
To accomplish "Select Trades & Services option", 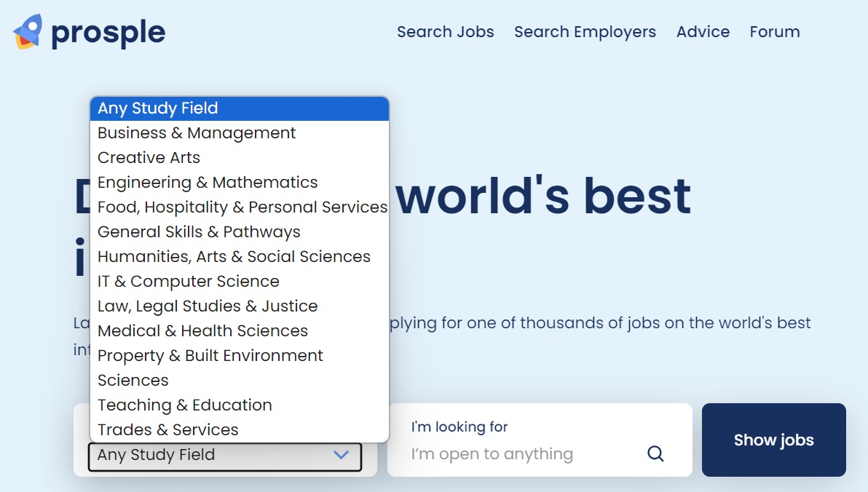I will (239, 430).
